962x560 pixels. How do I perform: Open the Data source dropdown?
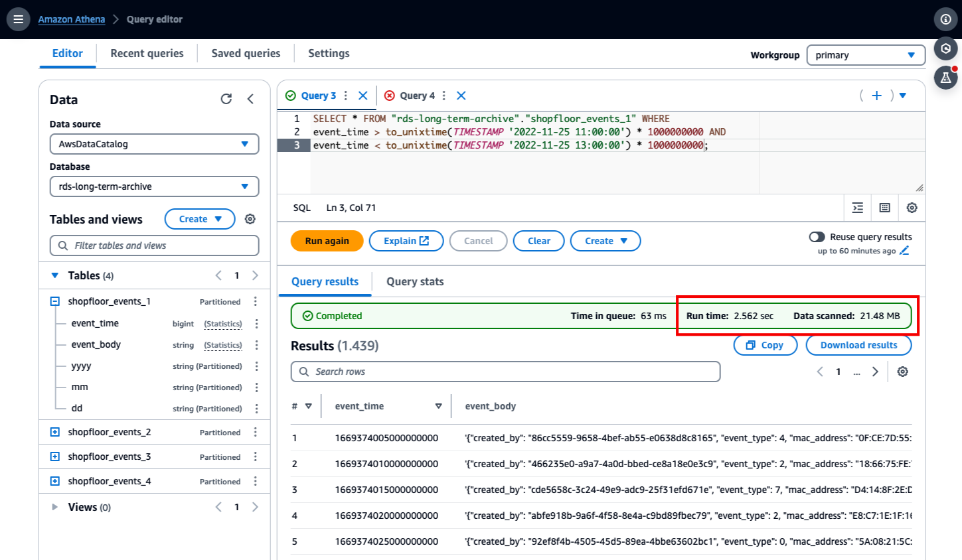[x=154, y=144]
